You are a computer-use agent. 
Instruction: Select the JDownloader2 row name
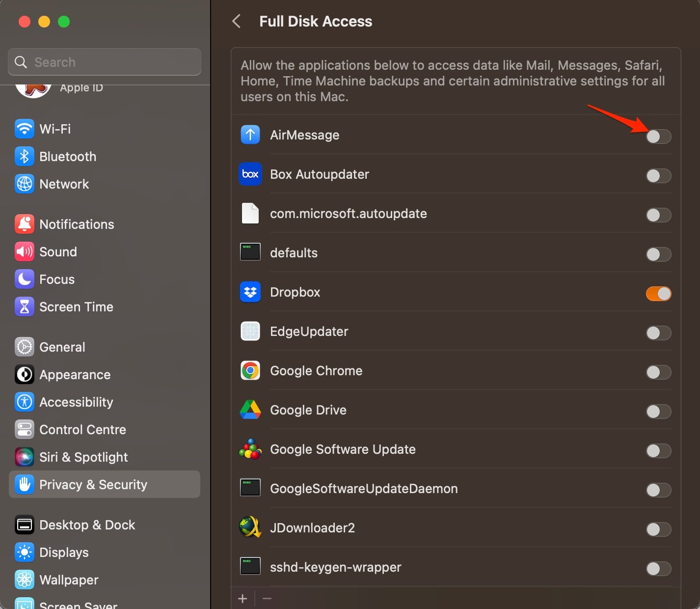click(x=312, y=528)
